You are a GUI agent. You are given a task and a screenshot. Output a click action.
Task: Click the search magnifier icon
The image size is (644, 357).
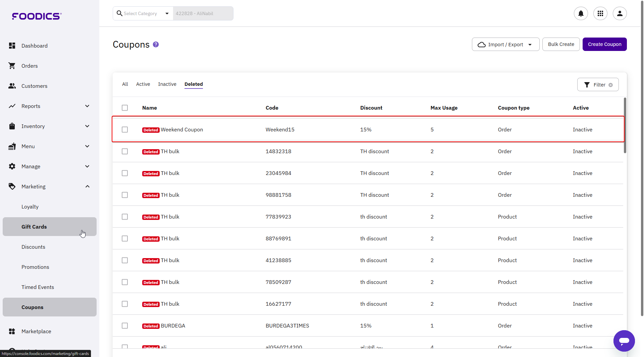(119, 13)
